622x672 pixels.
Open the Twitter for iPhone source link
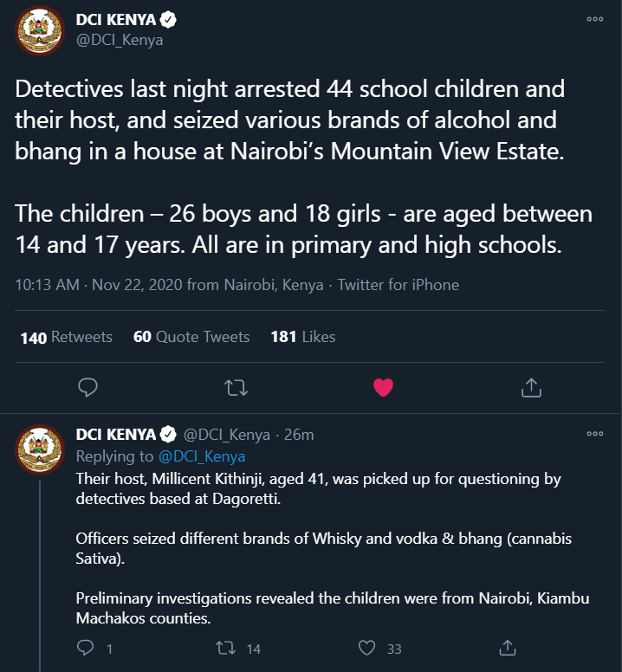tap(398, 285)
